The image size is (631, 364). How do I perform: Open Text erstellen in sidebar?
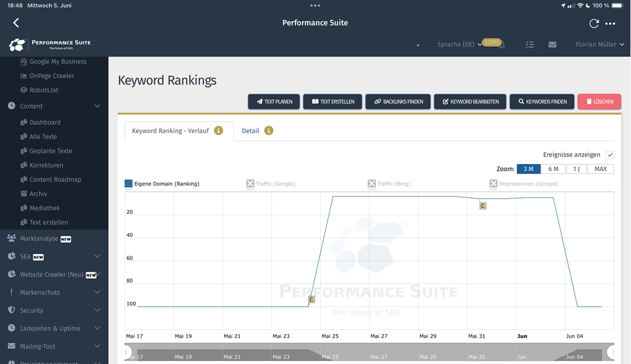tap(48, 222)
